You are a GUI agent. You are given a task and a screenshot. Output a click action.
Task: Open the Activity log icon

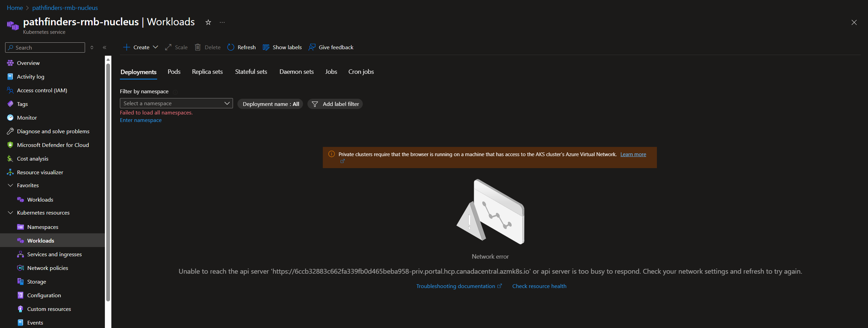[x=10, y=77]
